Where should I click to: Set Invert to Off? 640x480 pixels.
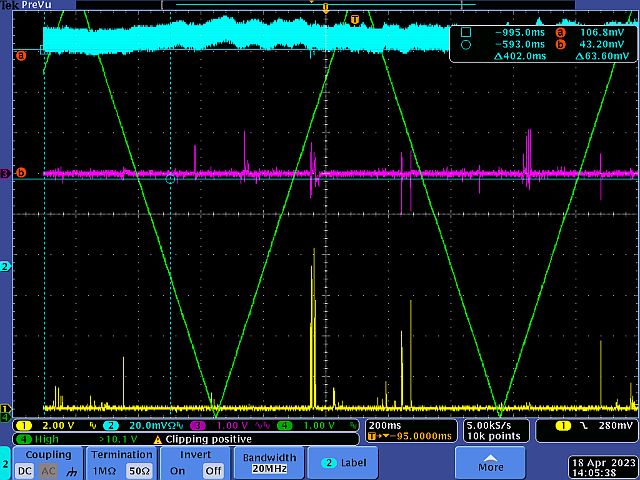click(212, 470)
